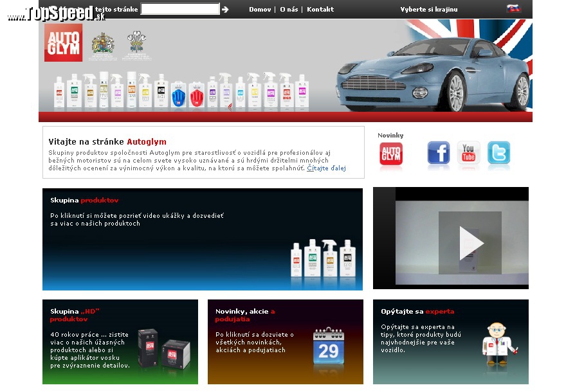
Task: Follow the Čítajte ďalej link
Action: [326, 168]
